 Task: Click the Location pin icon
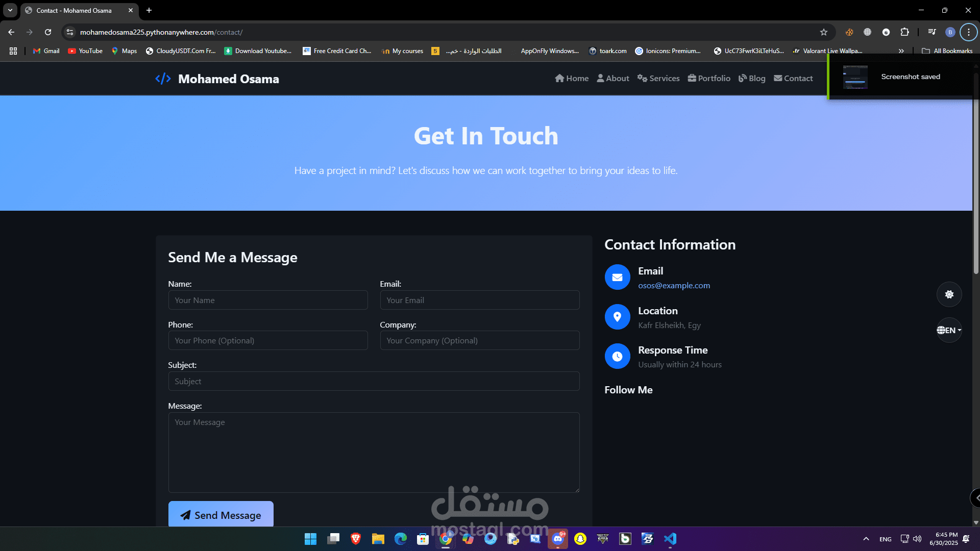point(617,317)
